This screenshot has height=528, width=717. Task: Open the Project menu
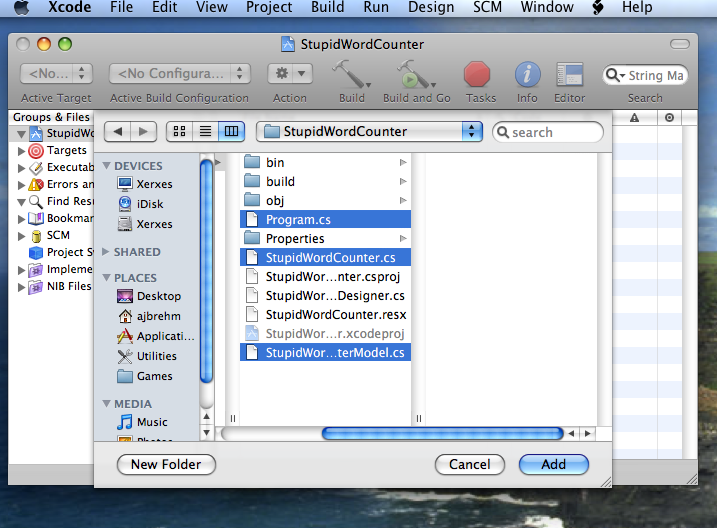click(269, 8)
